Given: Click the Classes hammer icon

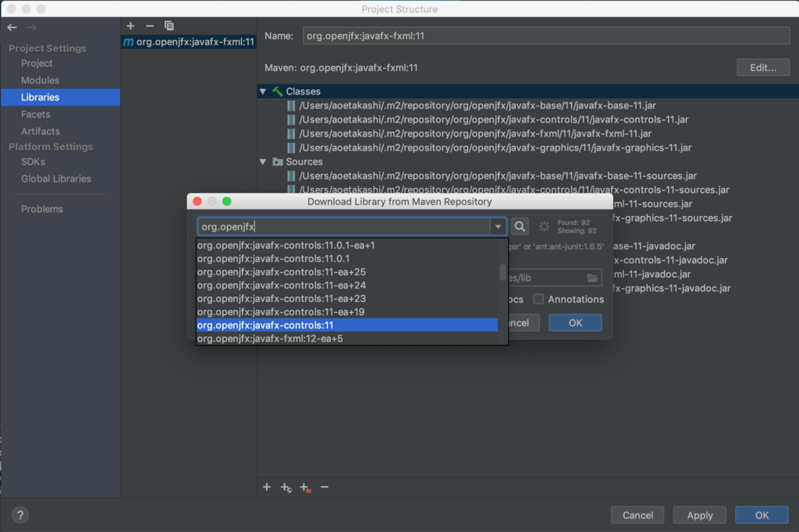Looking at the screenshot, I should 278,91.
